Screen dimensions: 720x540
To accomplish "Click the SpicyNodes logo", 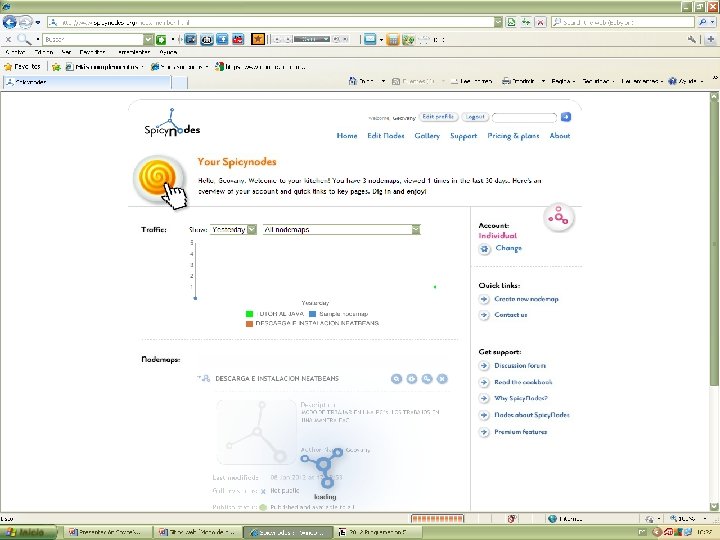I will (172, 123).
